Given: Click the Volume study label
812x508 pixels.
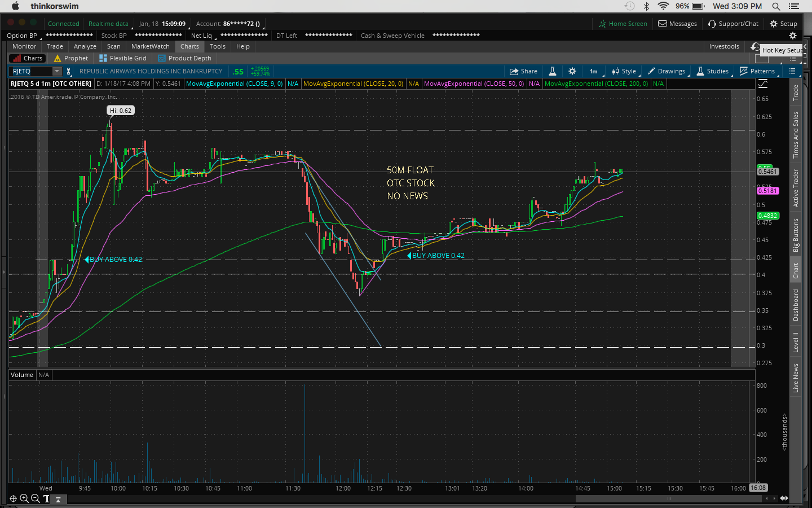Looking at the screenshot, I should [22, 375].
